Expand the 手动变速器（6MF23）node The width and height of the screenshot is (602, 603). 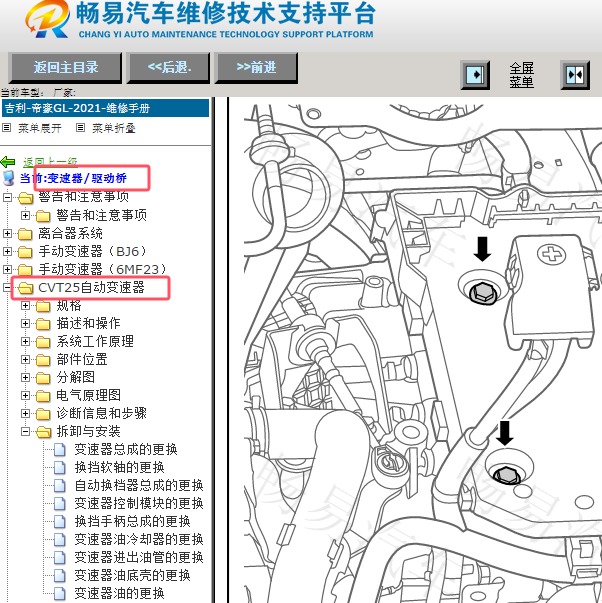(x=7, y=269)
